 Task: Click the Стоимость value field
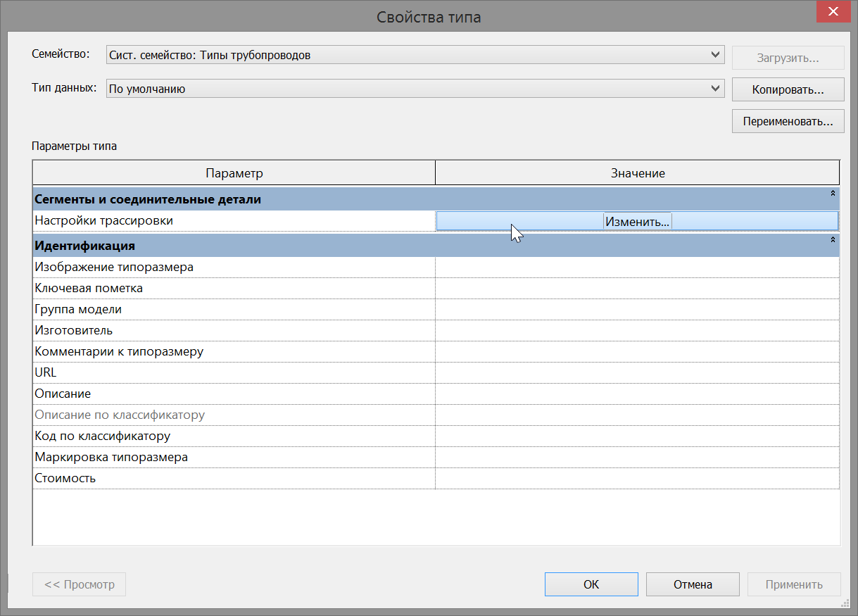click(x=637, y=479)
